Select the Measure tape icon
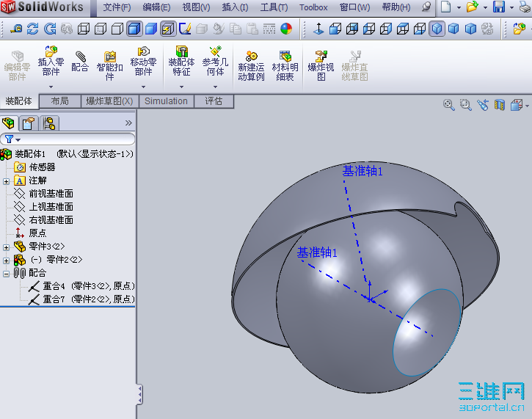Screen dimensions: 532x419 coord(16,29)
